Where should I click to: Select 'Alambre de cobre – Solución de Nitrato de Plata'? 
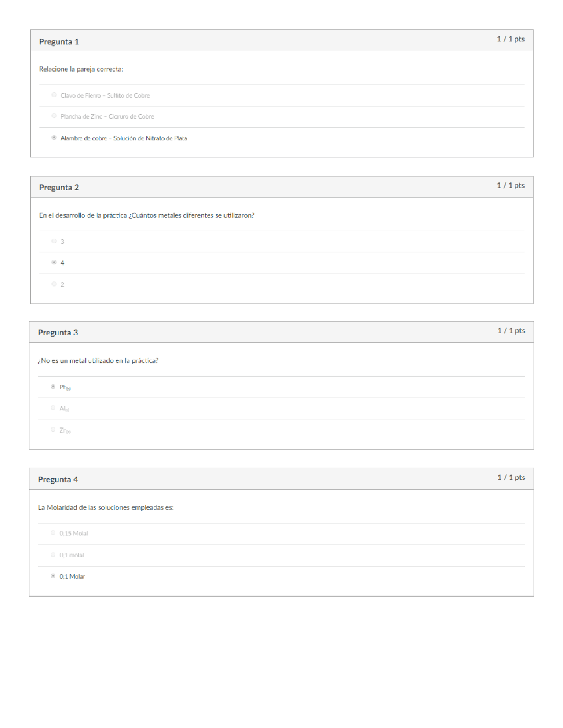point(54,138)
